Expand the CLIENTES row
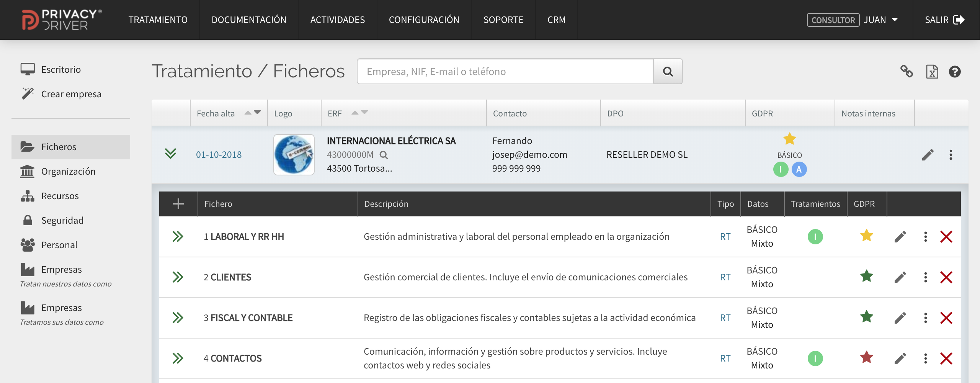The image size is (980, 383). 178,277
